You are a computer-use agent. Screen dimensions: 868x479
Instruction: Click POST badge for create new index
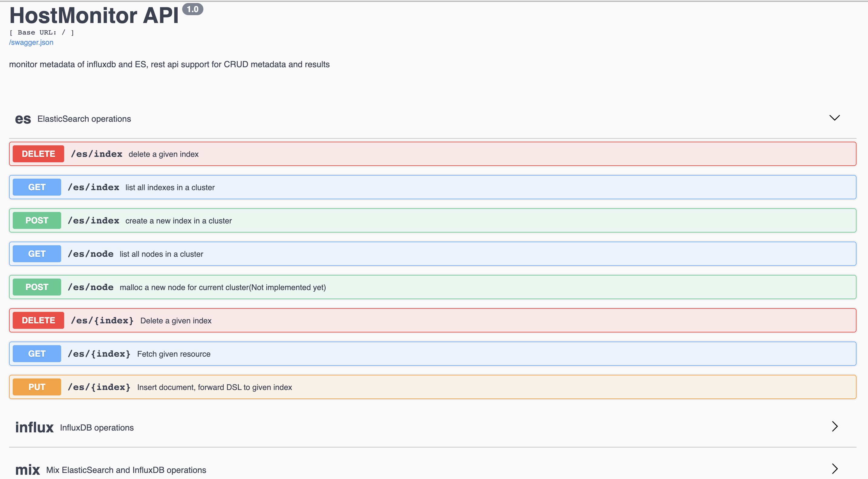pos(37,220)
